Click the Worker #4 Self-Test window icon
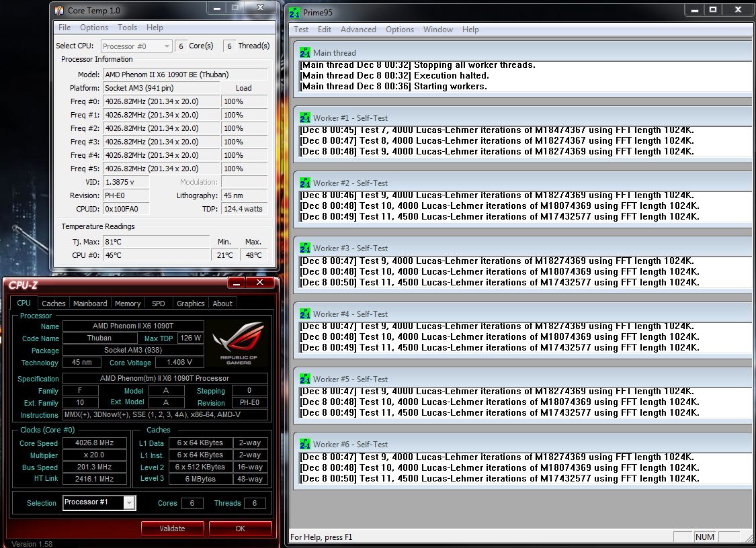This screenshot has height=548, width=756. 304,314
